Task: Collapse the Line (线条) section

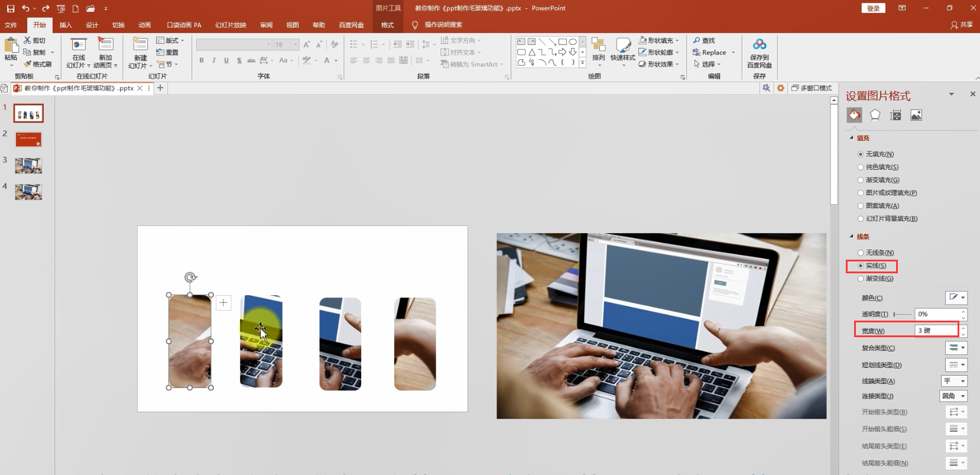Action: (852, 236)
